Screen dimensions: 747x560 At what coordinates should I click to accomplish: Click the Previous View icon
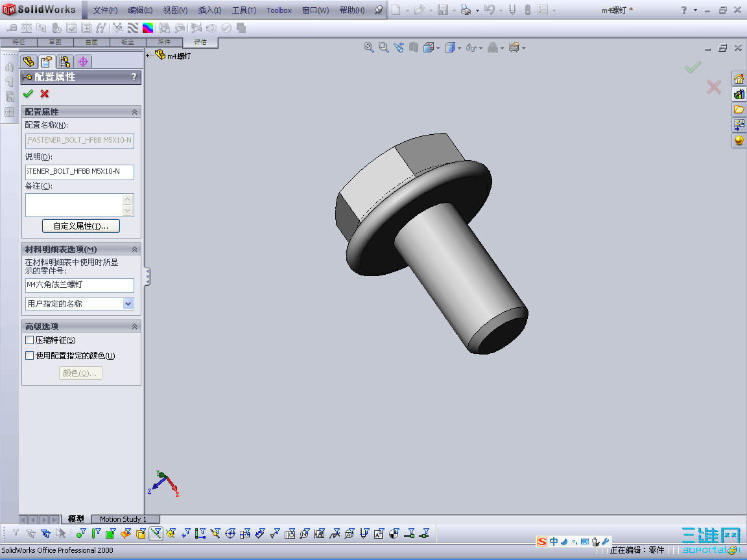[399, 47]
